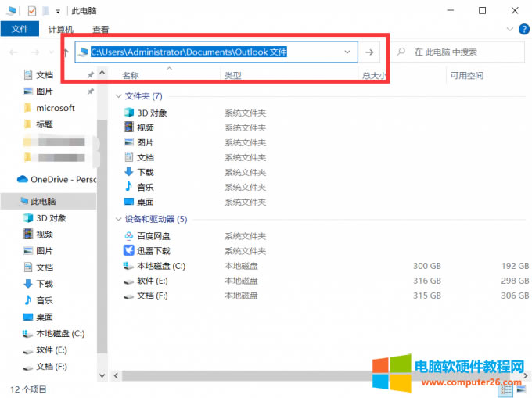Switch to the 查看 ribbon tab
The width and height of the screenshot is (532, 398).
point(101,30)
